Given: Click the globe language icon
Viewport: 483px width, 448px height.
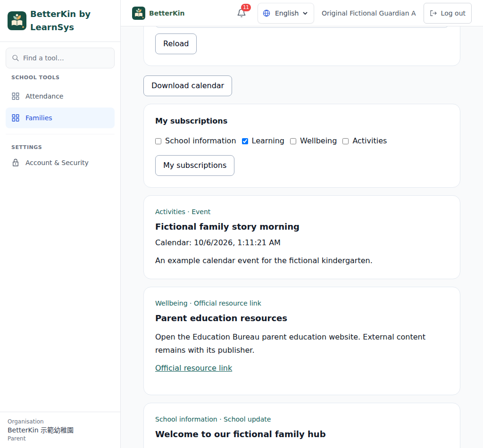Looking at the screenshot, I should pyautogui.click(x=266, y=13).
